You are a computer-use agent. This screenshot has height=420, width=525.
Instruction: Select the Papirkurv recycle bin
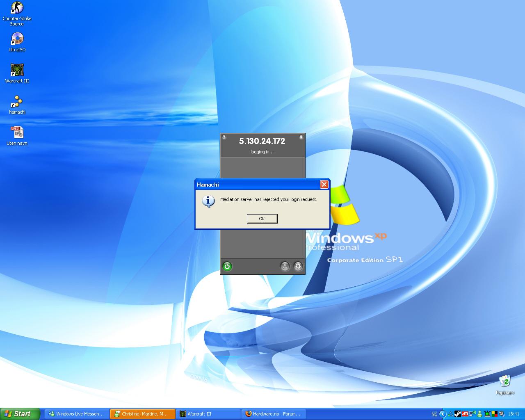pyautogui.click(x=505, y=385)
